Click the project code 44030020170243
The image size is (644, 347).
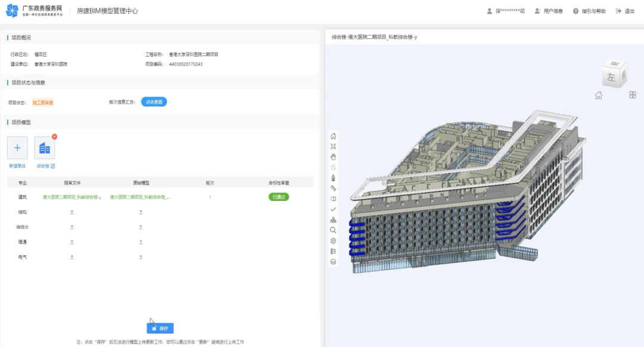[x=185, y=64]
